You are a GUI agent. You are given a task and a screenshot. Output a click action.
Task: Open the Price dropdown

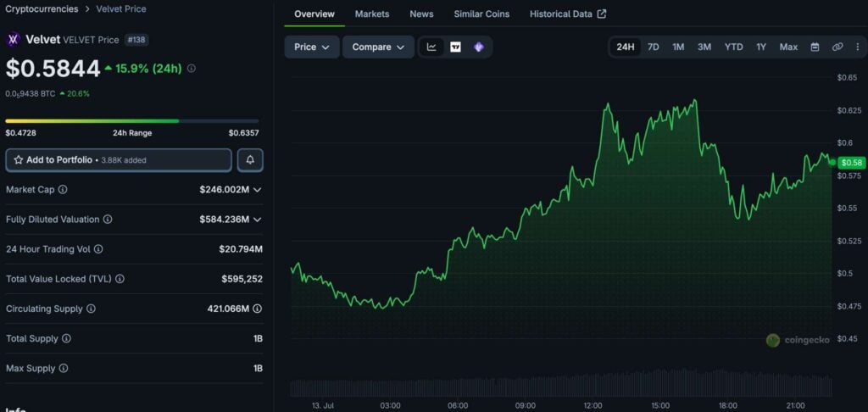[312, 47]
